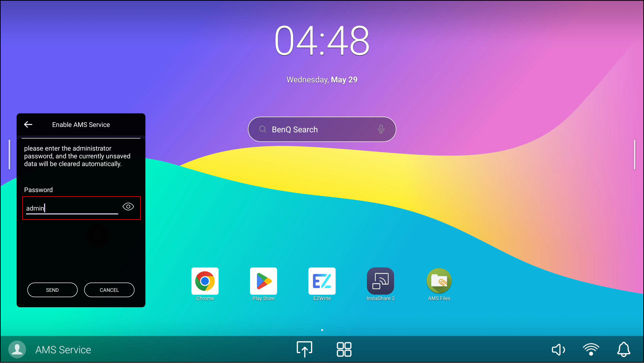Screen dimensions: 644x363
Task: Open the notifications bell
Action: pyautogui.click(x=624, y=349)
